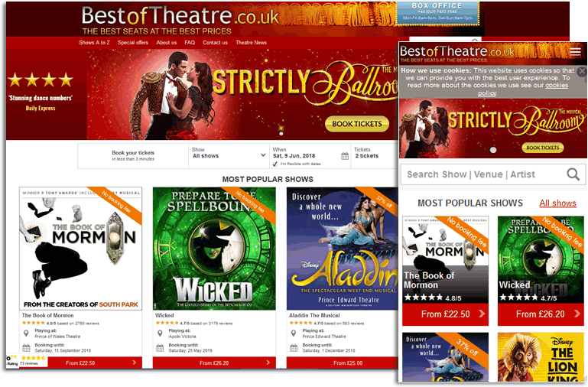The image size is (588, 387).
Task: Click the Search Show Venue Artist field
Action: tap(484, 174)
